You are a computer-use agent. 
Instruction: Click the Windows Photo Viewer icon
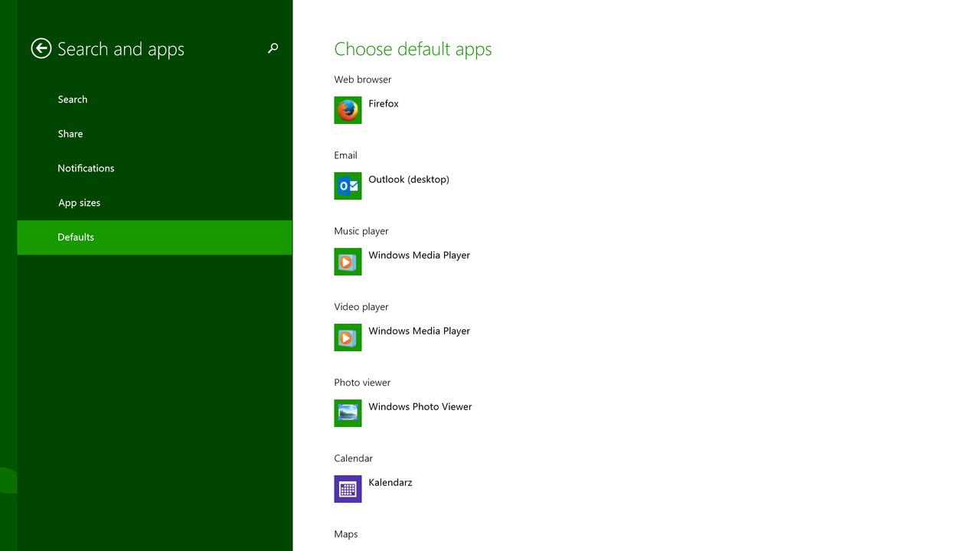(348, 413)
